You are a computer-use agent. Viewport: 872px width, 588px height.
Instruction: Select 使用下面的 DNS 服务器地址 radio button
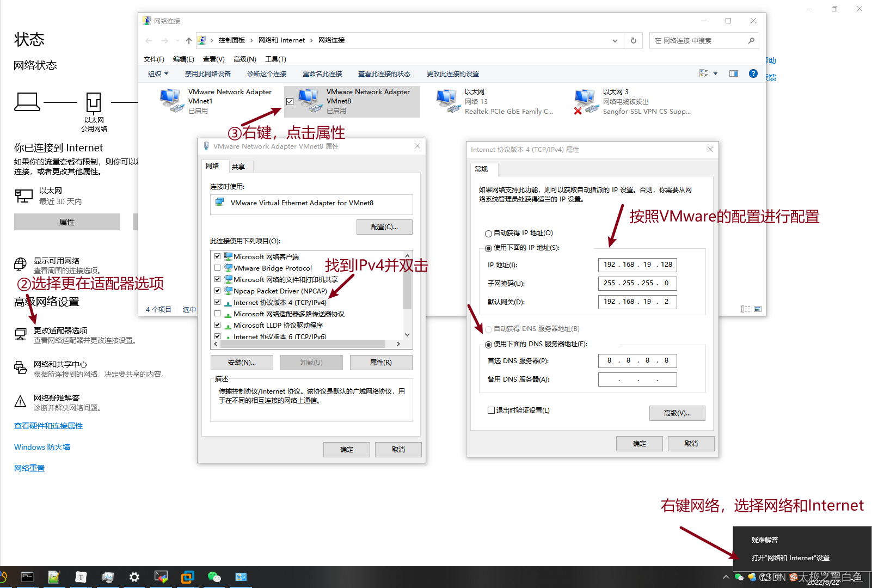point(488,345)
